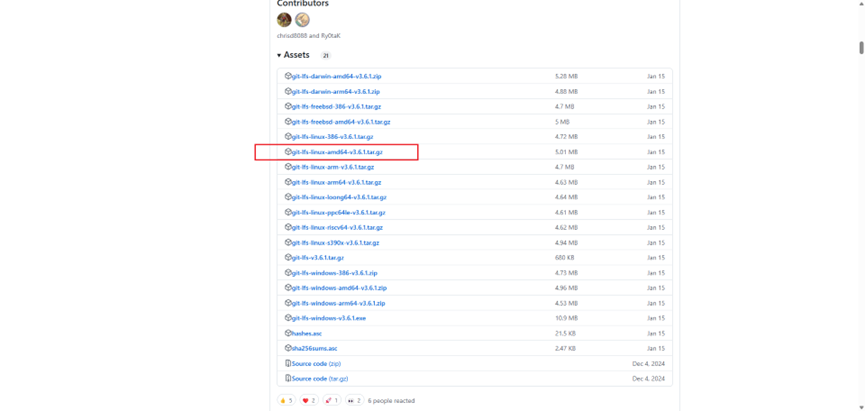Image resolution: width=865 pixels, height=411 pixels.
Task: Select the "Contributors" heading text
Action: (303, 3)
